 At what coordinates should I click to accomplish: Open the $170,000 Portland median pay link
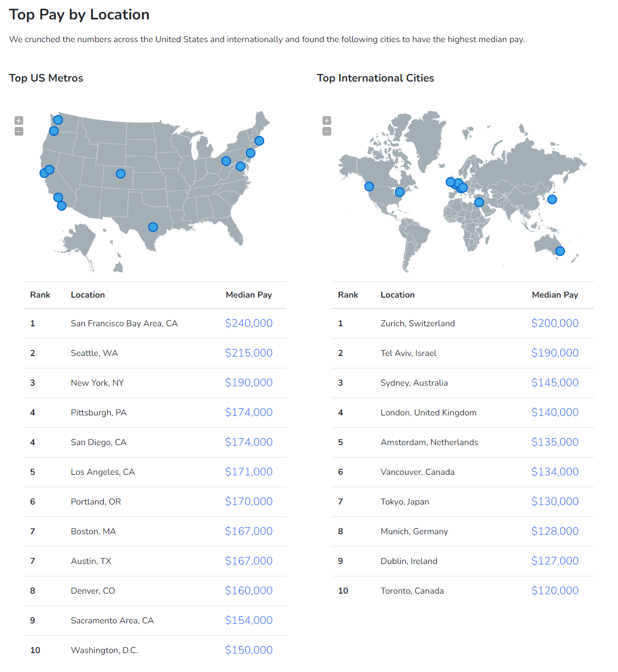pyautogui.click(x=249, y=501)
